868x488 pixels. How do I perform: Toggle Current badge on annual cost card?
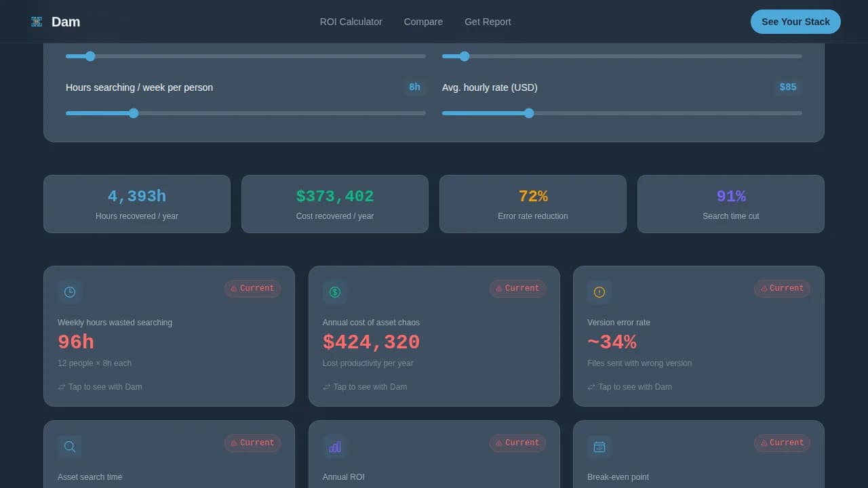tap(517, 289)
